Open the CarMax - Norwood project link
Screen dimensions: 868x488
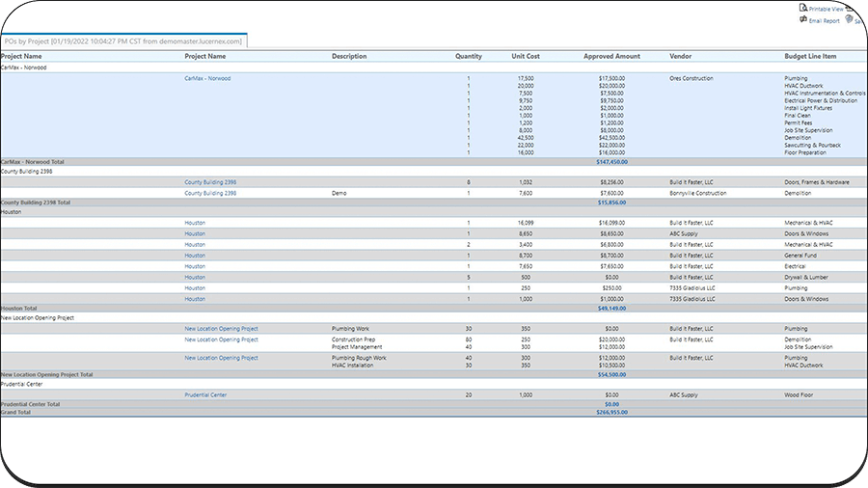point(207,78)
